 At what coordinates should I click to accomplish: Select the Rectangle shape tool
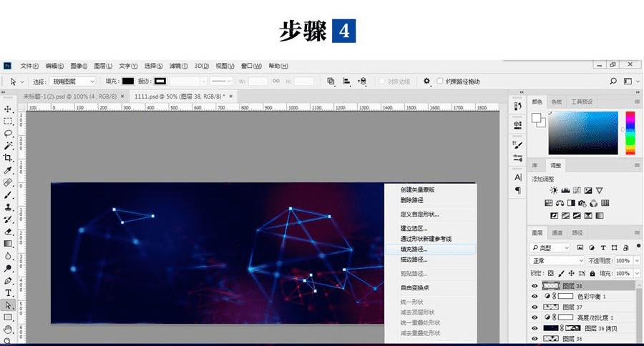(8, 317)
